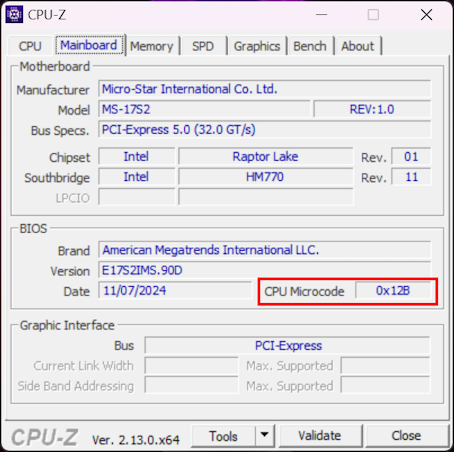Click the motherboard Model field MS-17S2
The image size is (454, 452).
click(204, 109)
